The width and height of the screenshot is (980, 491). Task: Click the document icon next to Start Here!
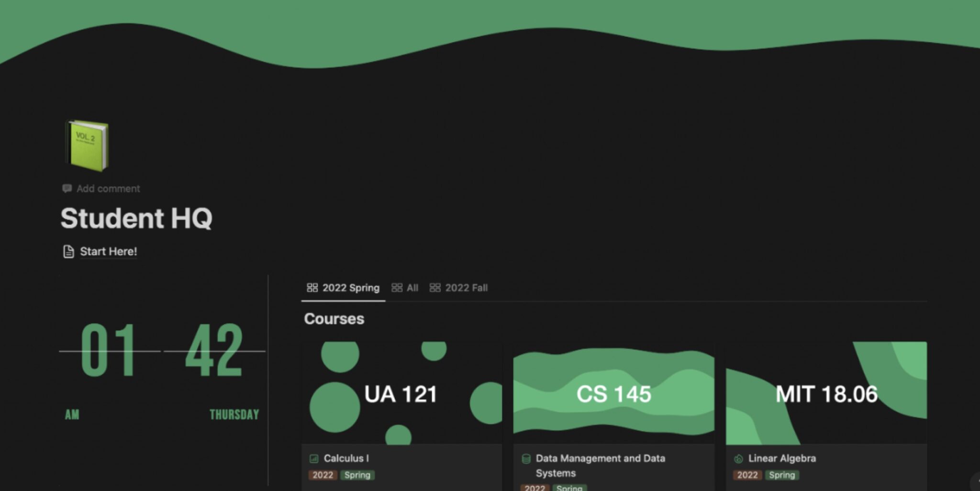click(68, 252)
